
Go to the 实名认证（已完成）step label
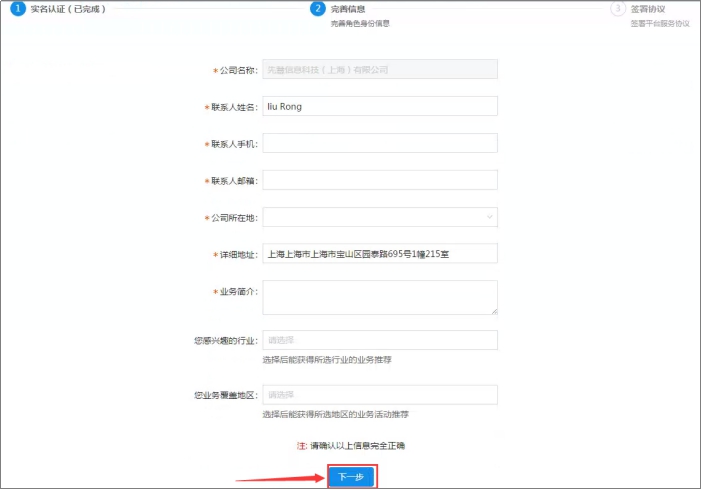pos(68,9)
